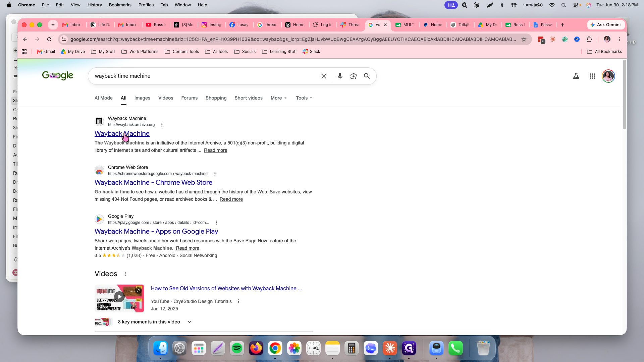
Task: Open more options for Chrome Web Store result
Action: point(215,174)
